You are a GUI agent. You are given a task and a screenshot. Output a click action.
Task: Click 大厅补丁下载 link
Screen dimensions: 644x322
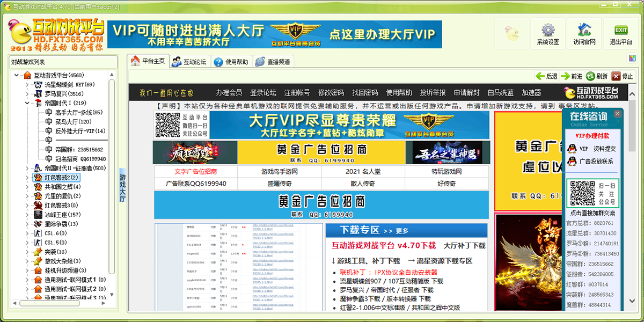coord(465,245)
